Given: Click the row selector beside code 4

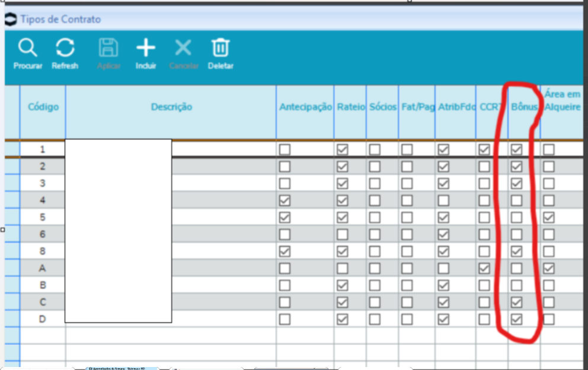Looking at the screenshot, I should pyautogui.click(x=12, y=200).
